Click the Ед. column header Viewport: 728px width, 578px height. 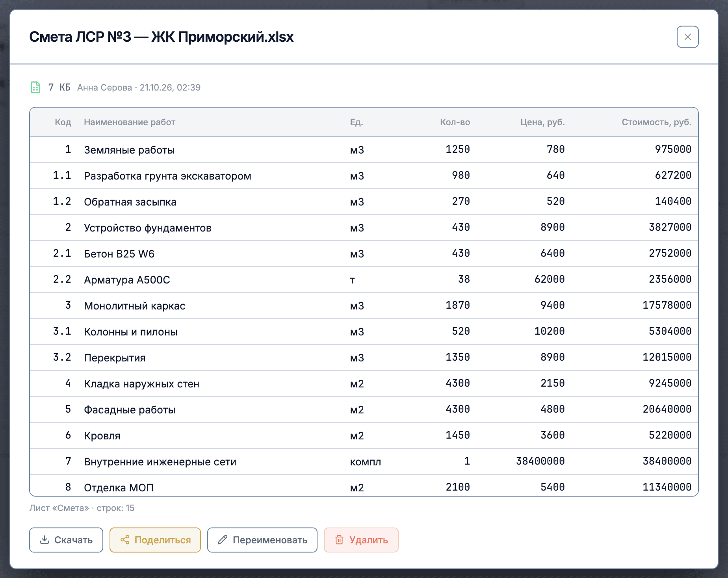357,122
